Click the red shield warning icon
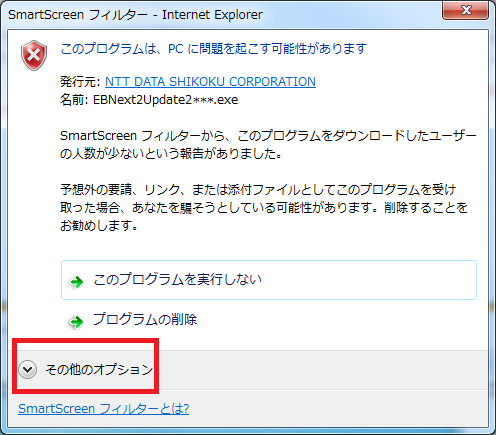 [34, 55]
